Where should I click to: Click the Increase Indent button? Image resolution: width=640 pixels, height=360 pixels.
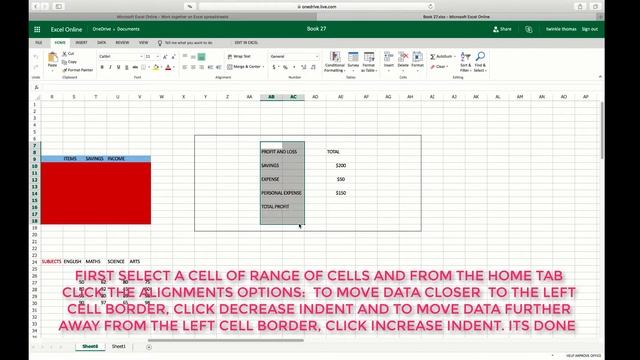pos(219,67)
